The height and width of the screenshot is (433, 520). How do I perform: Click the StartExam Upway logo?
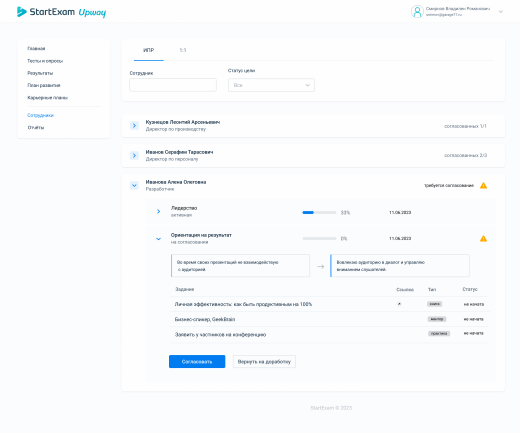coord(61,12)
